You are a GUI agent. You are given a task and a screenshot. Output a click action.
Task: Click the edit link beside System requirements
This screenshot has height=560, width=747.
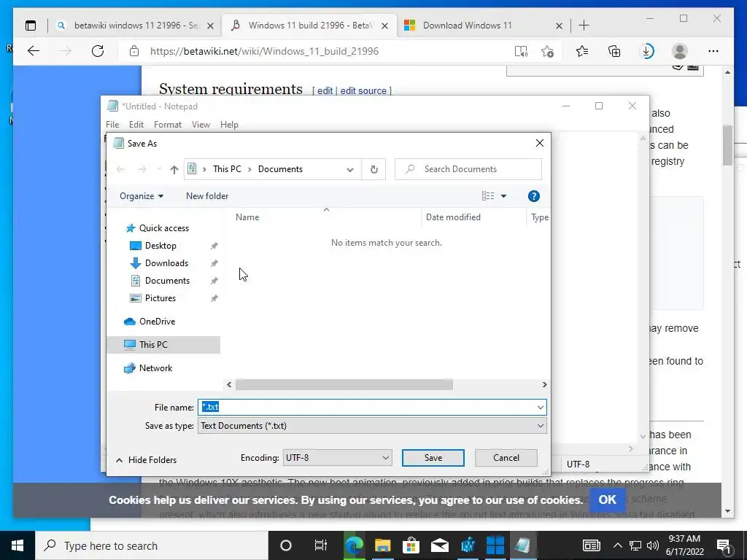pyautogui.click(x=325, y=91)
